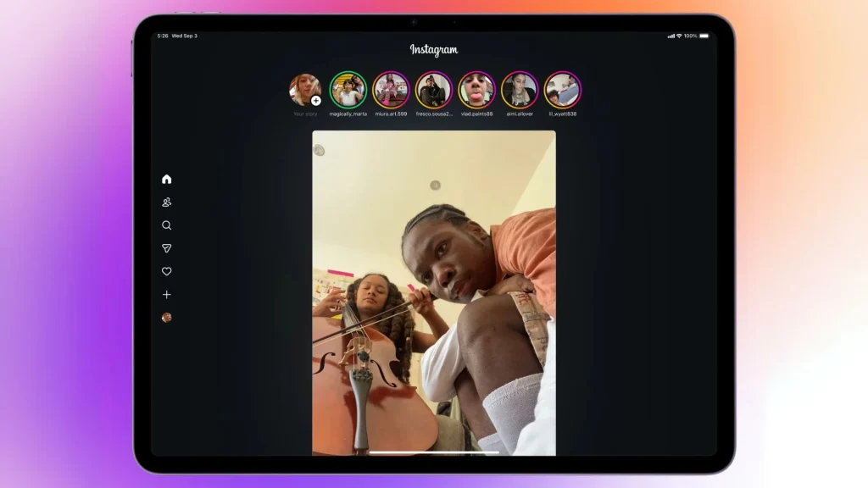View magically_marta's story
Image resolution: width=868 pixels, height=488 pixels.
tap(348, 90)
